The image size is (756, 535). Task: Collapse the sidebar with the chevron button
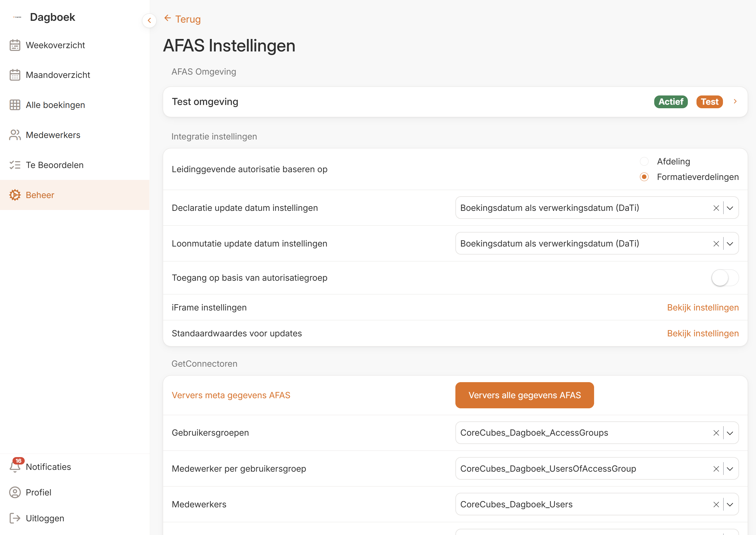[149, 21]
